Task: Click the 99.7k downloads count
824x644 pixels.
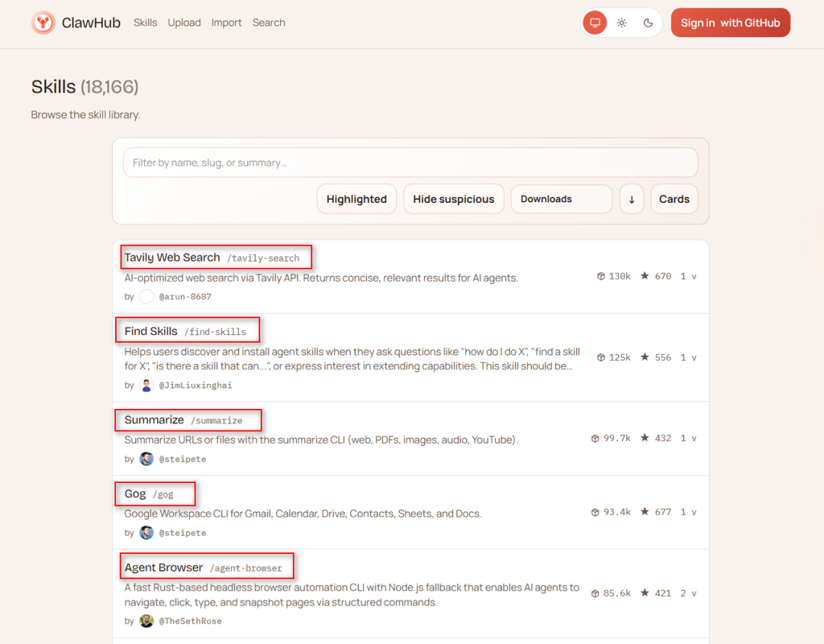Action: (x=617, y=438)
